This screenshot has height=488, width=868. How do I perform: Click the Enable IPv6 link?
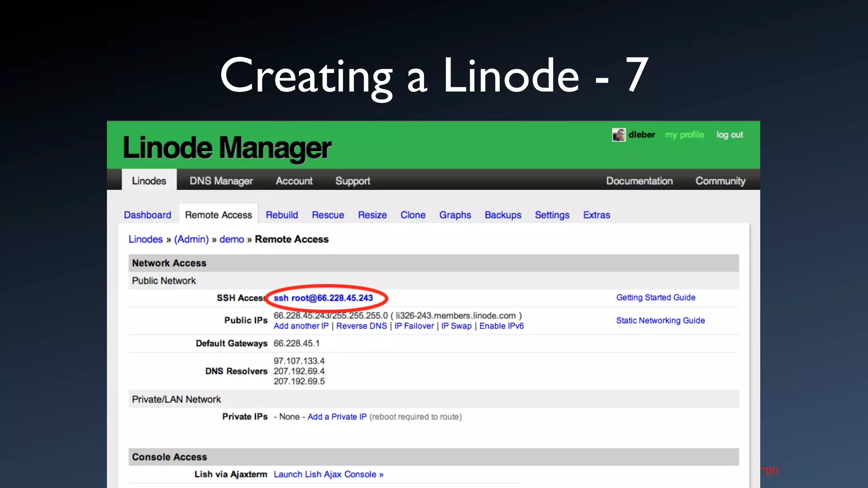pyautogui.click(x=501, y=326)
